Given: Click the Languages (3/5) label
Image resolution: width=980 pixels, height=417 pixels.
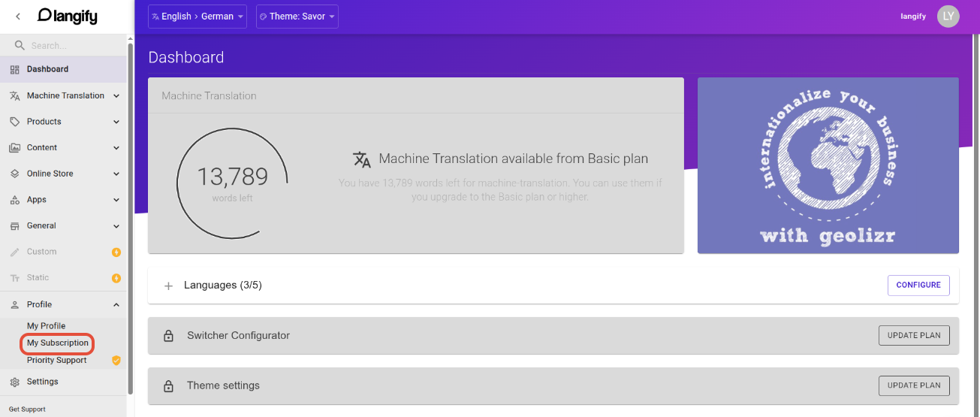Looking at the screenshot, I should [x=223, y=286].
